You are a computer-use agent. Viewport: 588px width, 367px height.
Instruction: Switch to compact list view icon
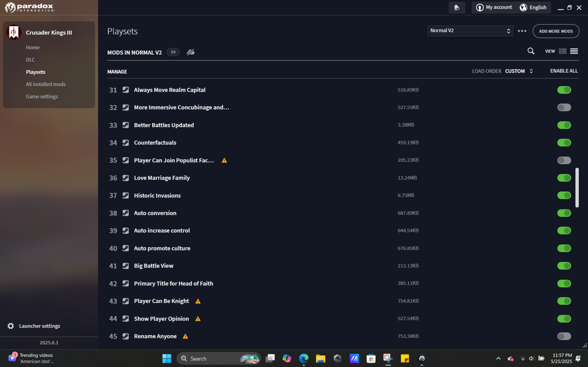(x=574, y=51)
